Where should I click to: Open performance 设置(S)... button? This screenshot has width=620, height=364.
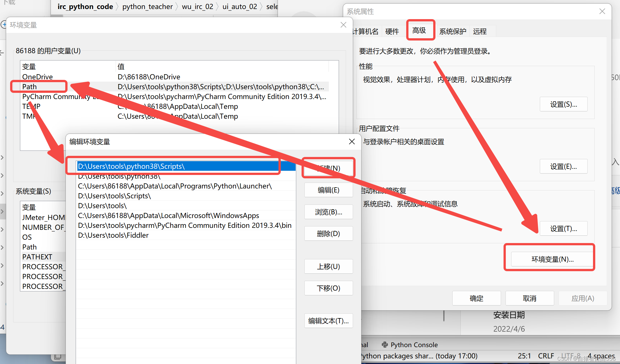(563, 104)
